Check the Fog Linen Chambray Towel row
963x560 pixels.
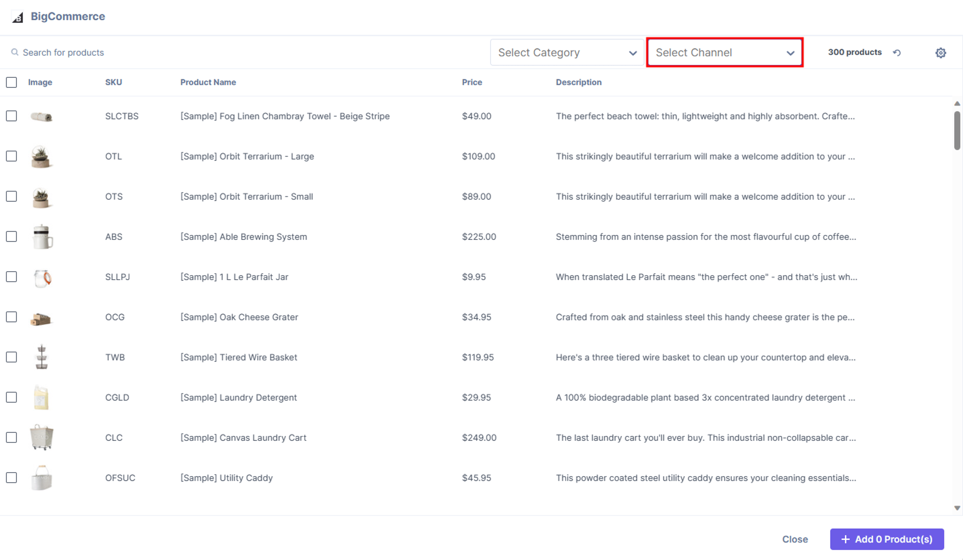point(12,116)
